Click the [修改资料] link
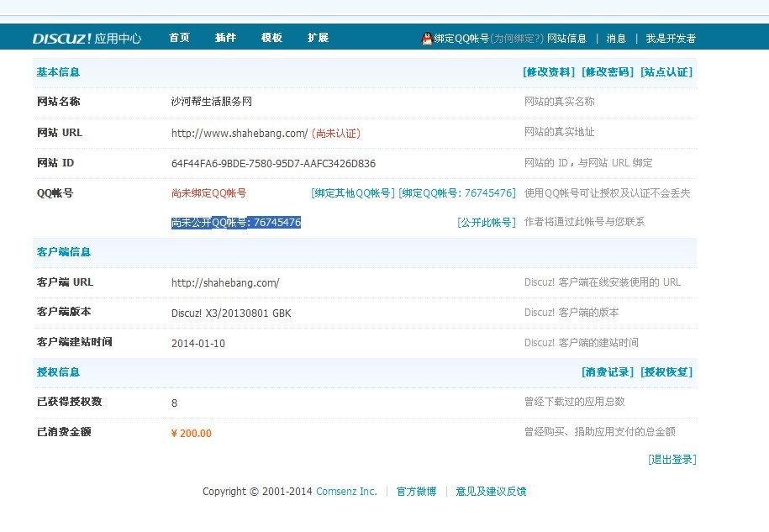The height and width of the screenshot is (532, 769). 549,72
